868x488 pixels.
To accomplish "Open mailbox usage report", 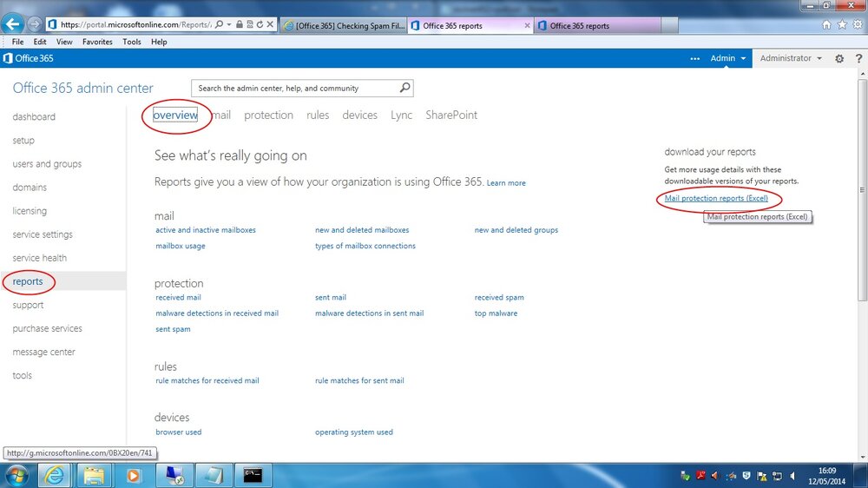I will click(180, 246).
